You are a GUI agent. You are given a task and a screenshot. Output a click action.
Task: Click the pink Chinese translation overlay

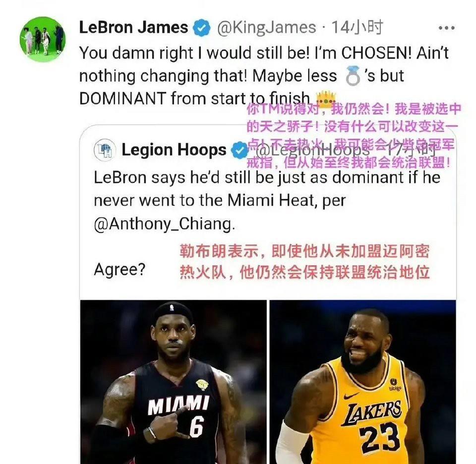[x=354, y=136]
